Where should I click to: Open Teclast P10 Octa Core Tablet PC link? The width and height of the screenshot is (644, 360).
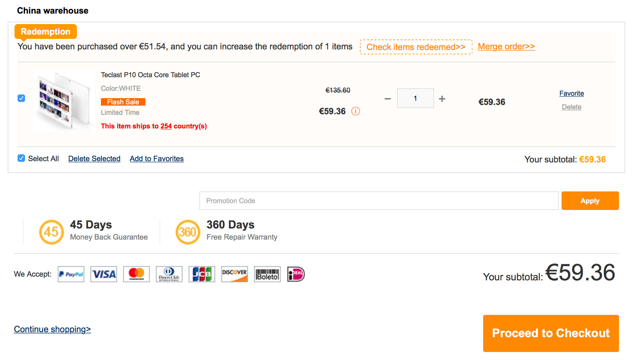(150, 75)
